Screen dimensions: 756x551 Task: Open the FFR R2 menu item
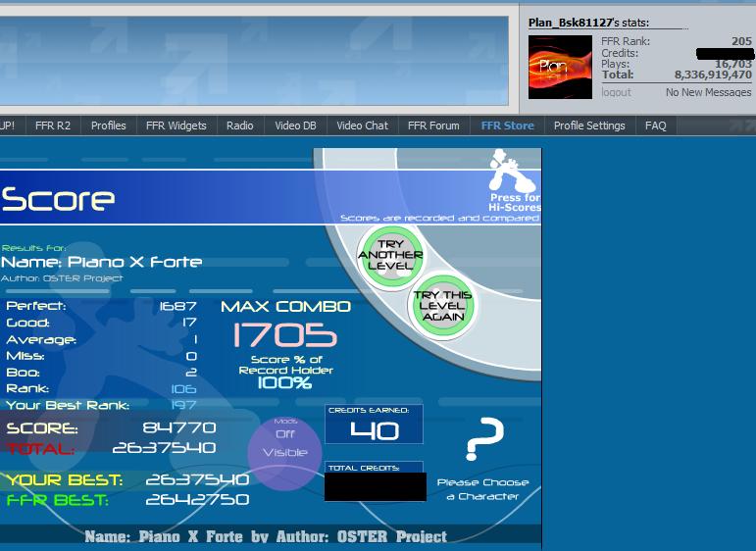[53, 125]
